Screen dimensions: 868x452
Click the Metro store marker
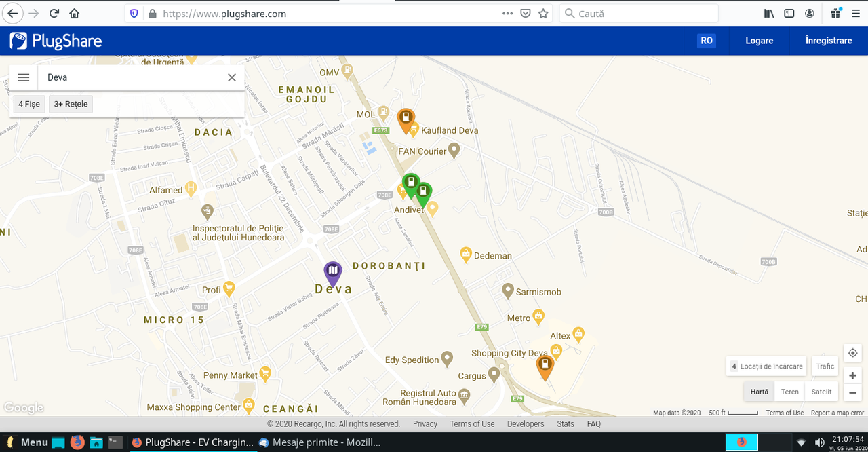[x=538, y=316]
